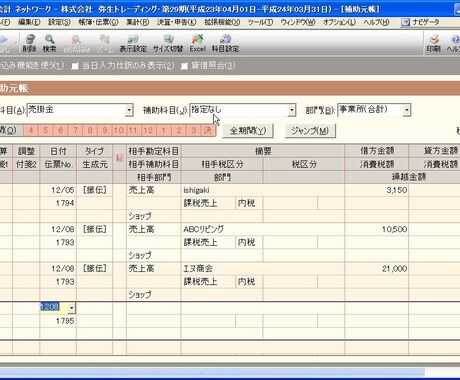
Task: Select month tab 6
Action: [60, 130]
